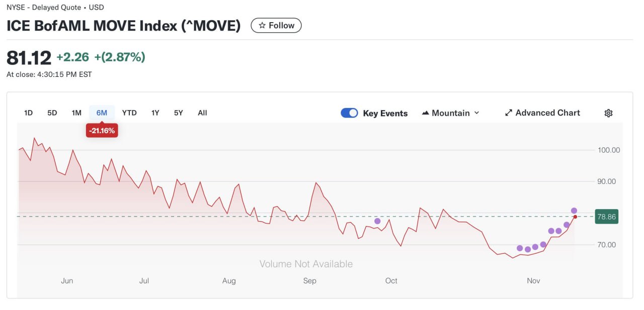Viewport: 644px width, 310px height.
Task: Select the 5Y time range
Action: pos(179,113)
